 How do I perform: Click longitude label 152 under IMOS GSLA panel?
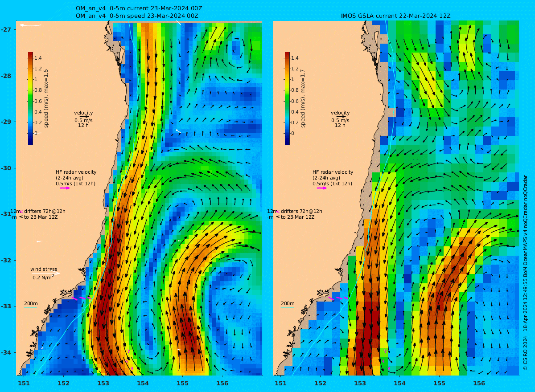[321, 383]
